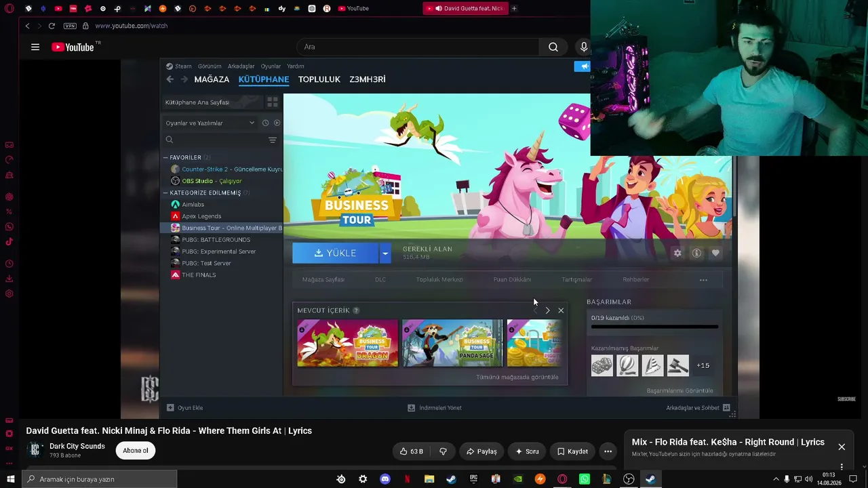
Task: Open WhatsApp from the taskbar
Action: [585, 479]
